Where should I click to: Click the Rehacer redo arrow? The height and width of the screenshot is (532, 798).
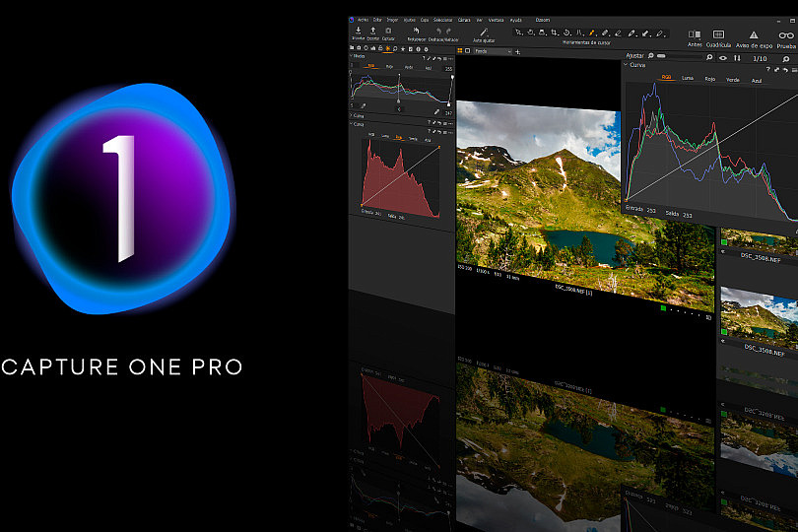tap(448, 32)
